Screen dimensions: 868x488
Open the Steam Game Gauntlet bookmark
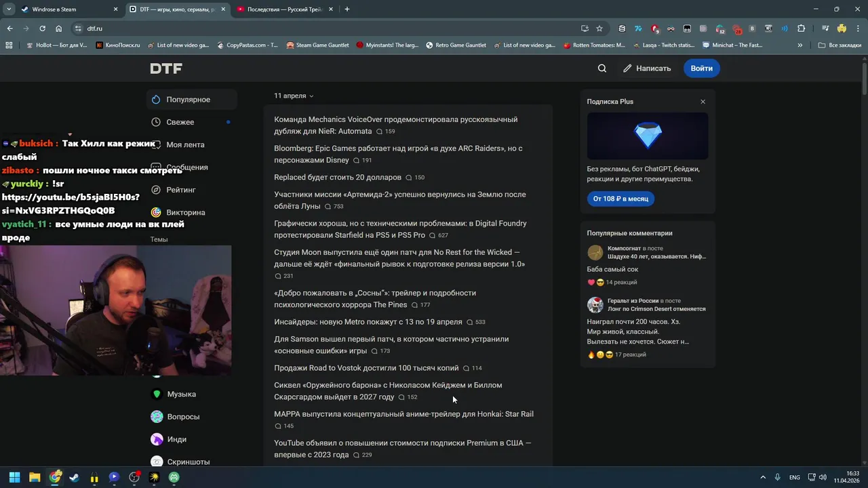(317, 45)
